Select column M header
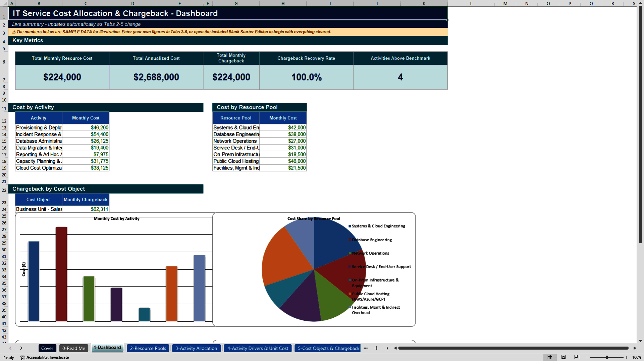 [505, 3]
